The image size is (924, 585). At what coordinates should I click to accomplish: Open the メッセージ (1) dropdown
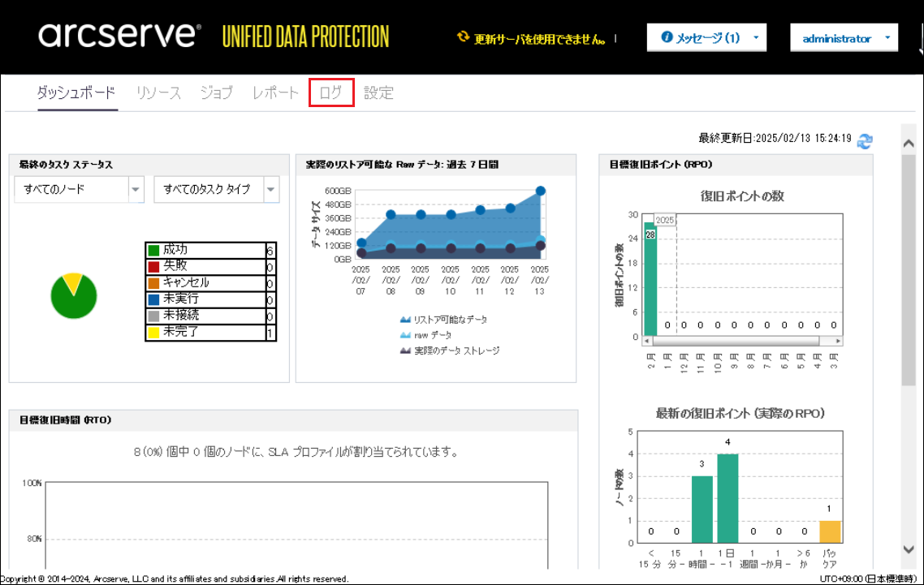tap(756, 38)
